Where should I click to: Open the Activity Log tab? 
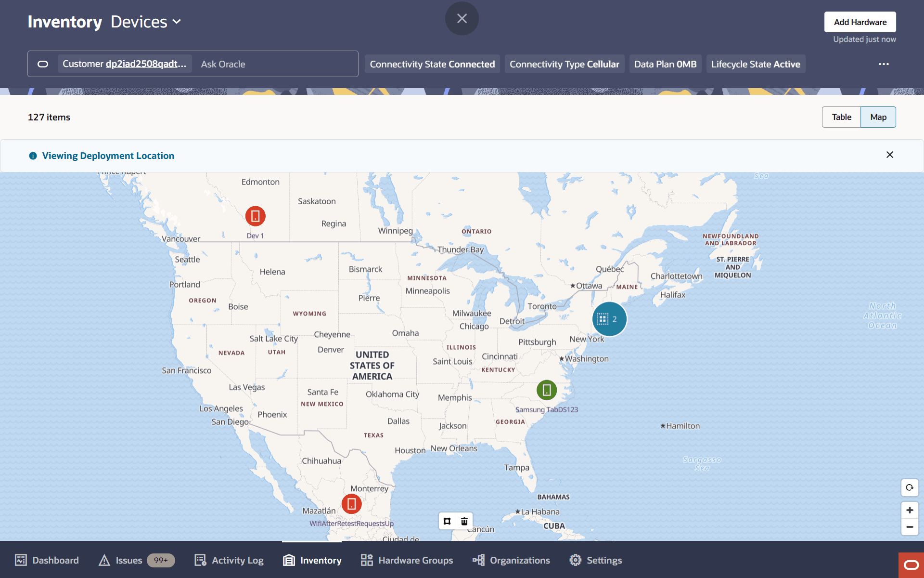pyautogui.click(x=229, y=560)
